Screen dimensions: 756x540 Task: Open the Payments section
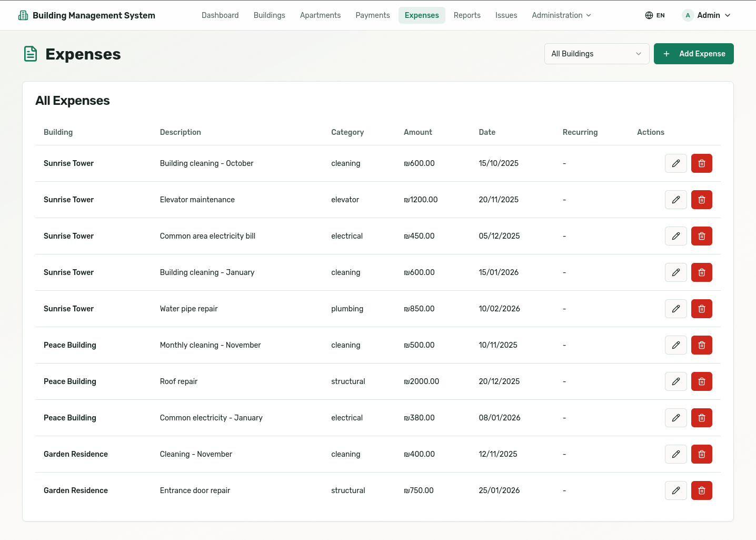tap(372, 15)
